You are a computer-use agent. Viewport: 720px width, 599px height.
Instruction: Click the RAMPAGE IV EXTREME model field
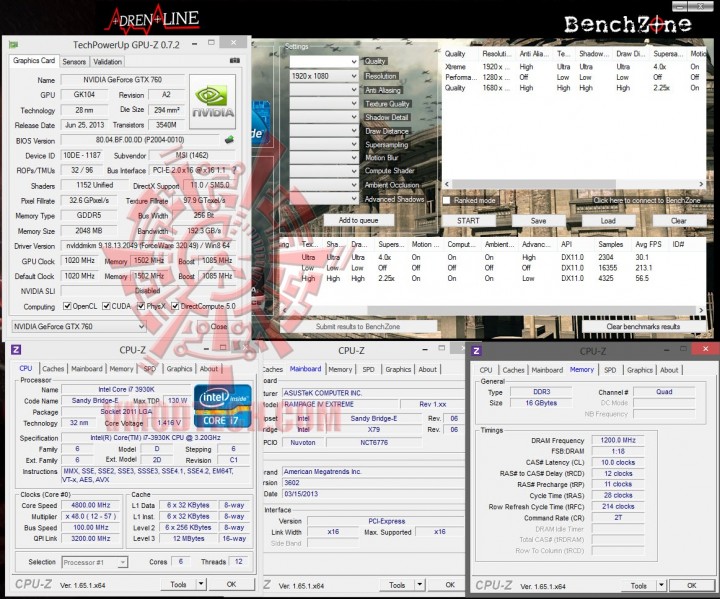click(x=340, y=404)
